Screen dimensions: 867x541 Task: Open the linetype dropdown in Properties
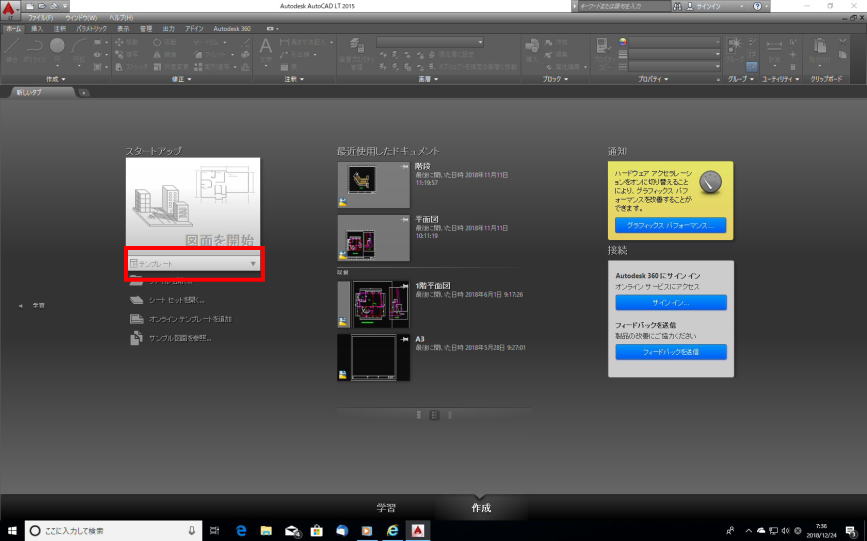[674, 66]
